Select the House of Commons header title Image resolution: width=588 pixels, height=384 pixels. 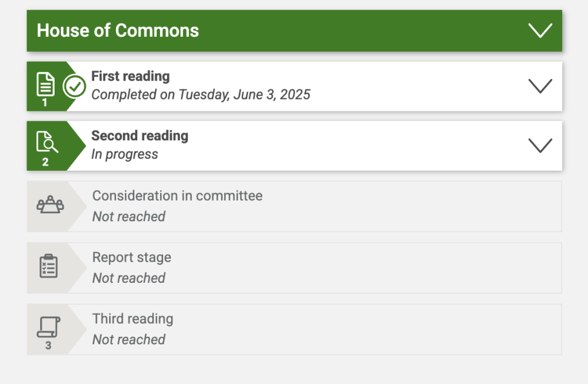[x=118, y=30]
